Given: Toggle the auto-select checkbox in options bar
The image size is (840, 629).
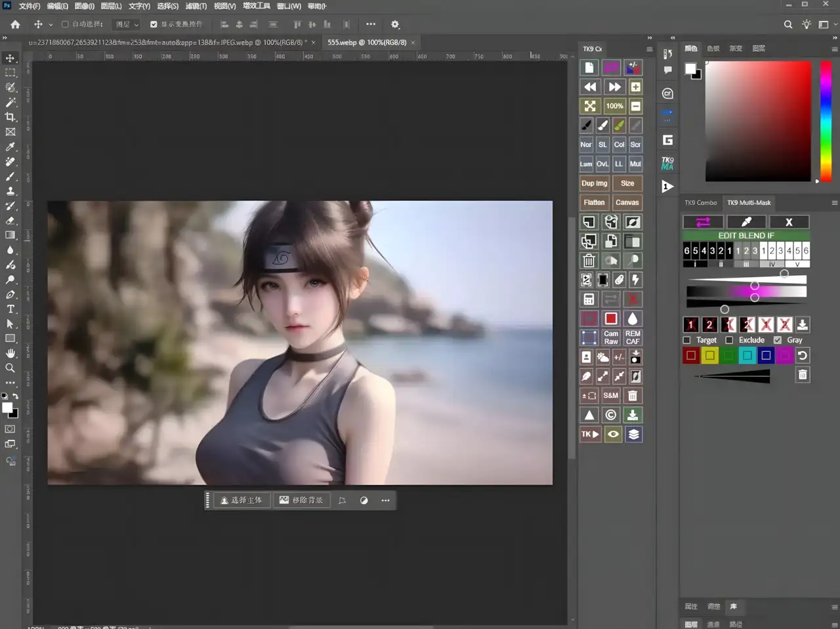Looking at the screenshot, I should click(65, 24).
